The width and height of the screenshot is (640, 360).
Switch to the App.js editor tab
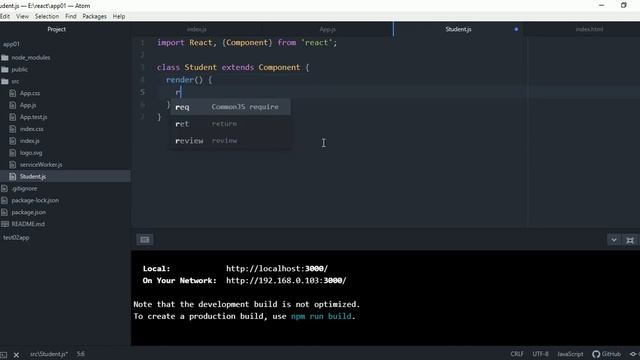[327, 29]
